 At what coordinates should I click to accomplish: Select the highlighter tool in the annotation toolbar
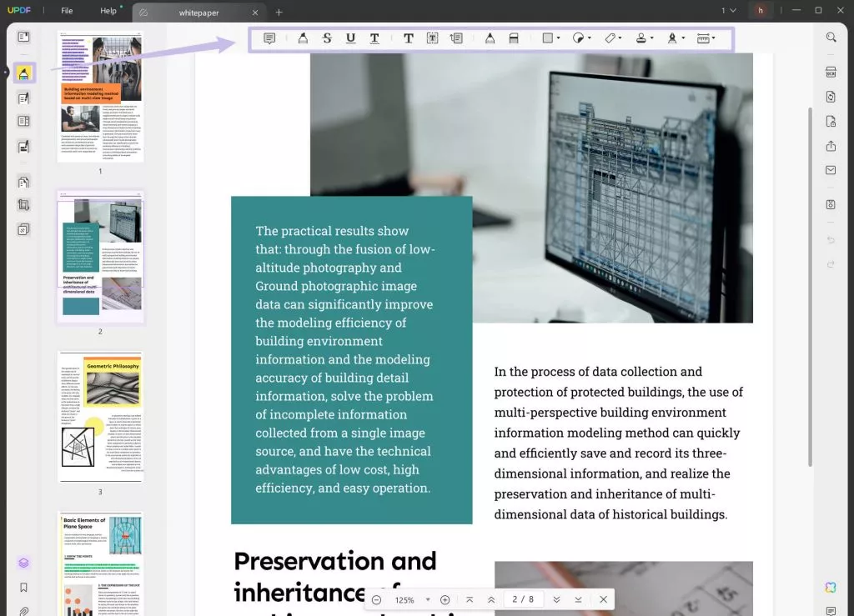[303, 38]
